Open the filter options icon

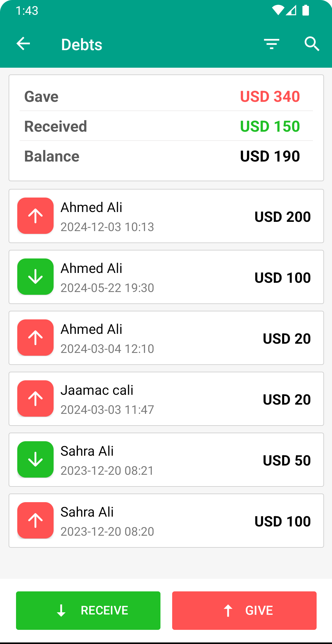click(x=271, y=44)
